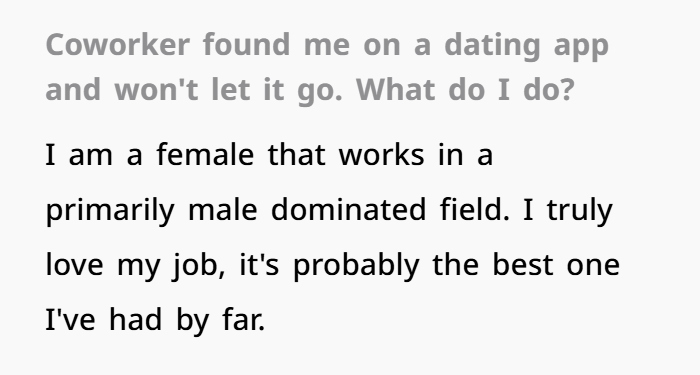Click "dating app" in the post heading
The width and height of the screenshot is (700, 375).
(527, 46)
